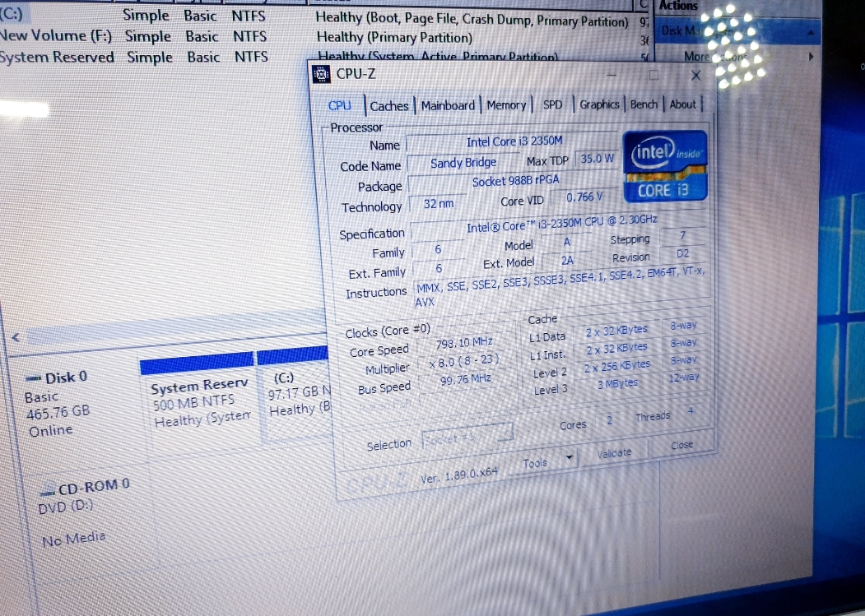Go to the Memory tab

506,105
